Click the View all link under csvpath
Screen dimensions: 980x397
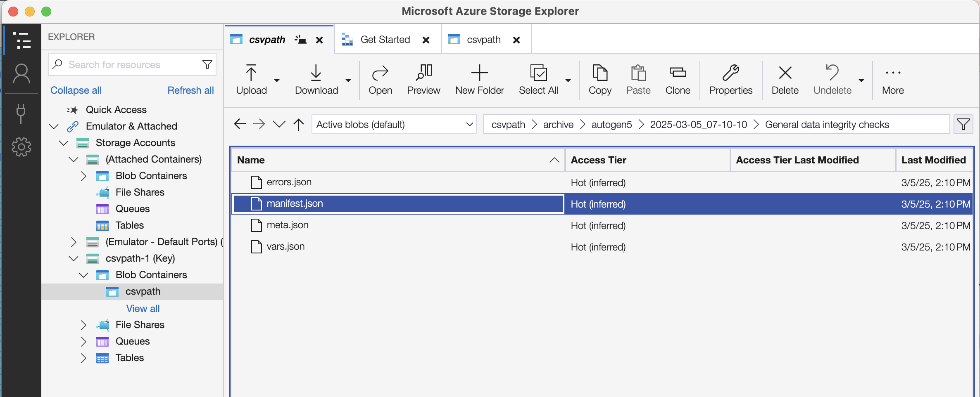(143, 308)
